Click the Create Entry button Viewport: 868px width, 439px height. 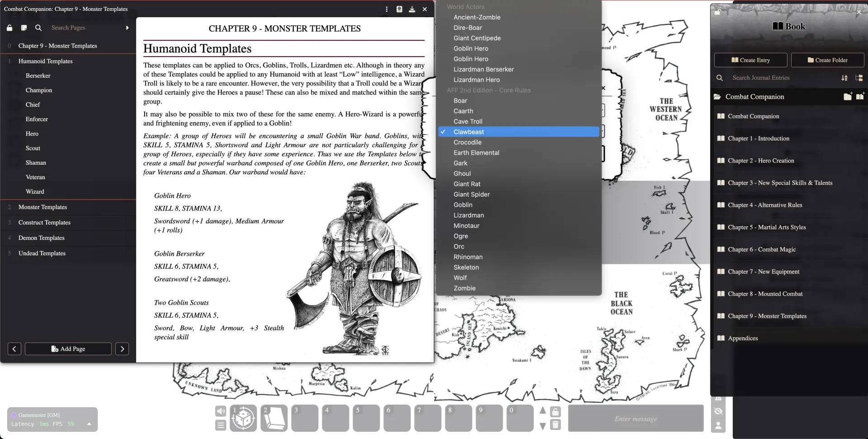point(750,60)
